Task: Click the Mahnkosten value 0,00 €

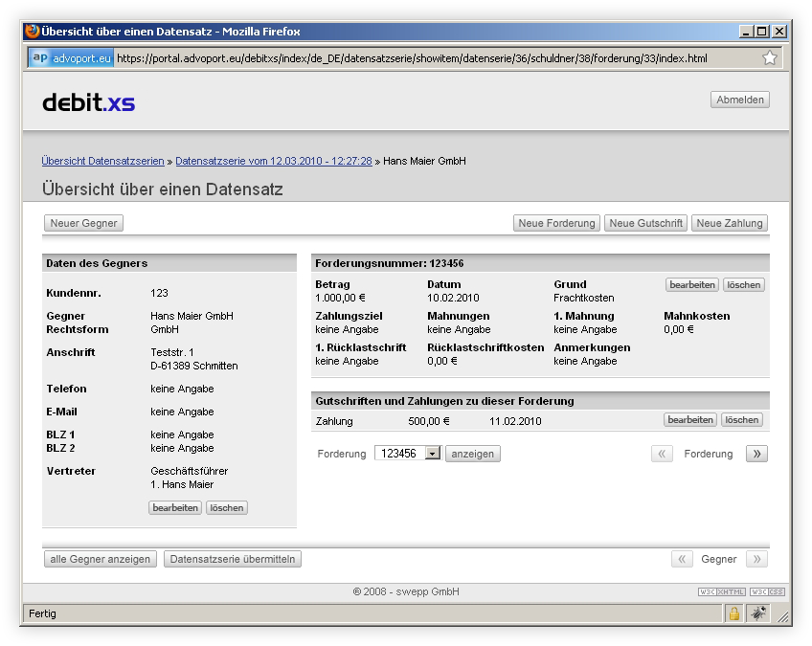Action: point(678,329)
